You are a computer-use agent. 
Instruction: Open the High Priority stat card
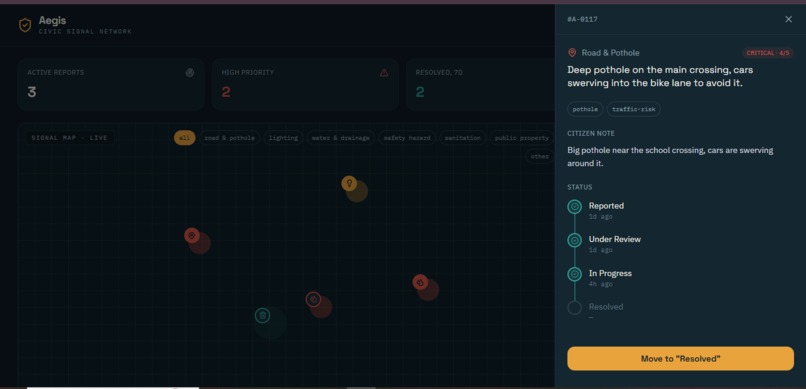[x=305, y=84]
